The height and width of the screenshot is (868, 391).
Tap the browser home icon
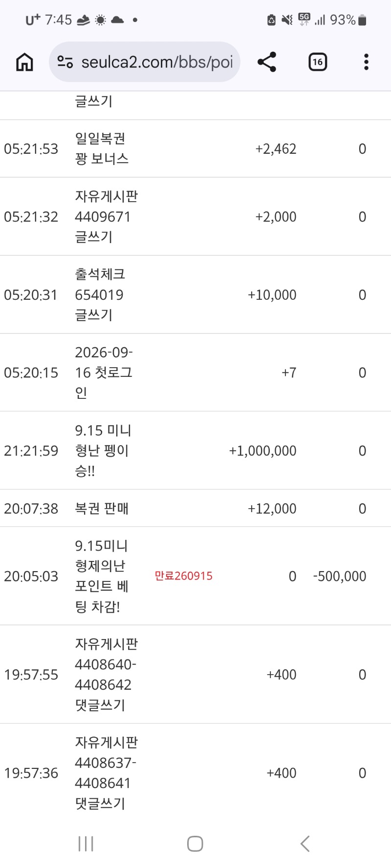point(24,62)
